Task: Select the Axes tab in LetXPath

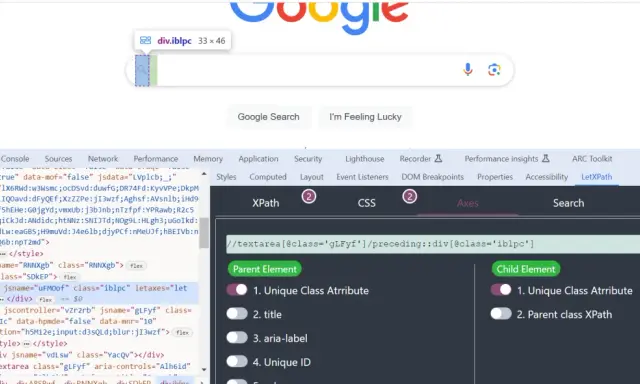Action: point(468,203)
